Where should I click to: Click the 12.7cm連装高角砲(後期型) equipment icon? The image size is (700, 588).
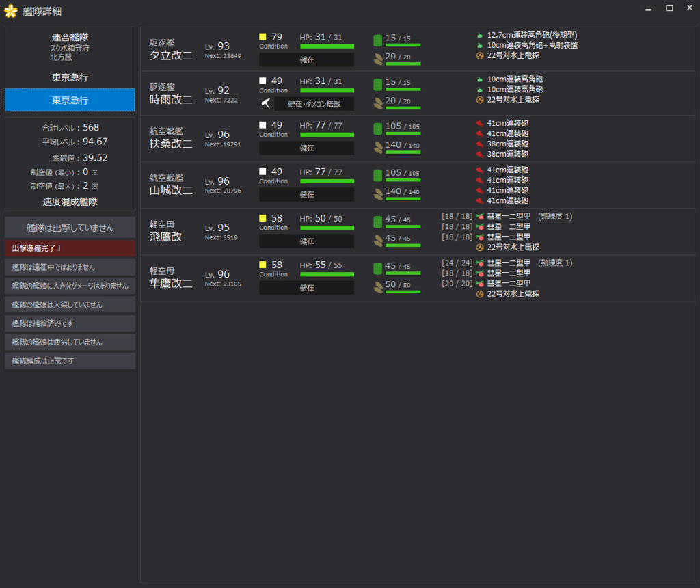coord(480,35)
